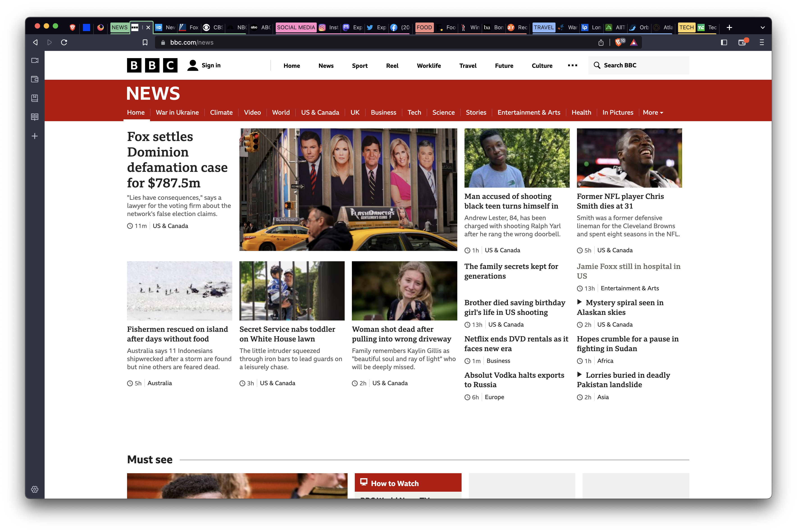Open Former NFL player Chris Smith story

click(620, 201)
